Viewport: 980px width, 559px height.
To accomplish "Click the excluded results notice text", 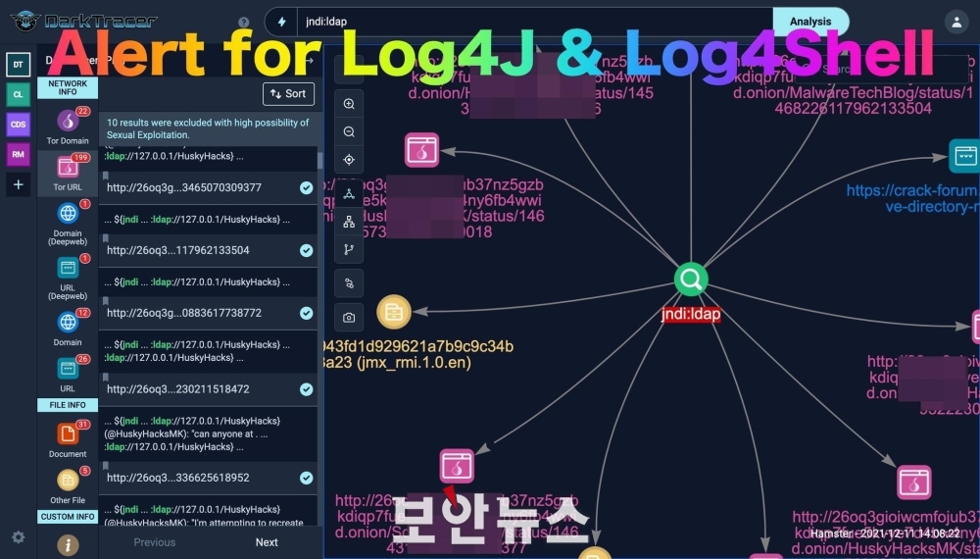I will [208, 128].
